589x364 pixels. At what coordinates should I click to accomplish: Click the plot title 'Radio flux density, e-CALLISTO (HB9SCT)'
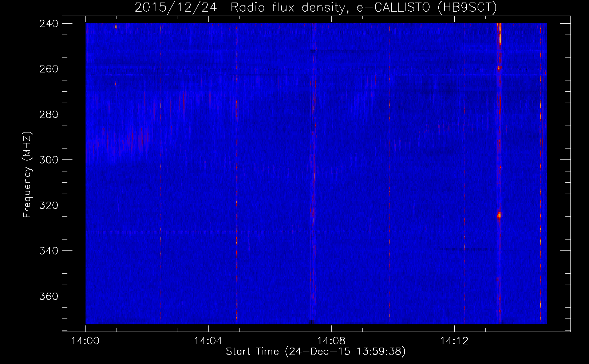tap(364, 7)
